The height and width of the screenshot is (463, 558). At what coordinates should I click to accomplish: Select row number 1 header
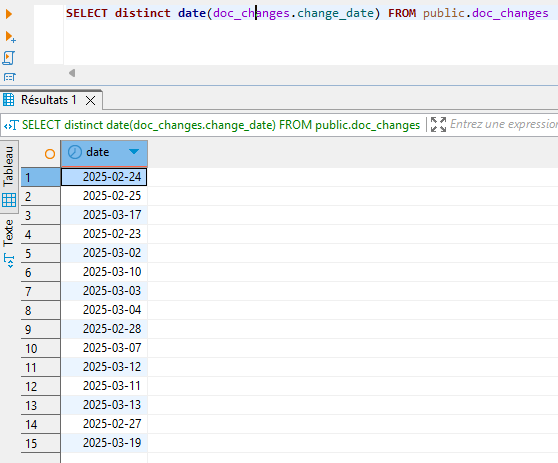click(x=41, y=177)
